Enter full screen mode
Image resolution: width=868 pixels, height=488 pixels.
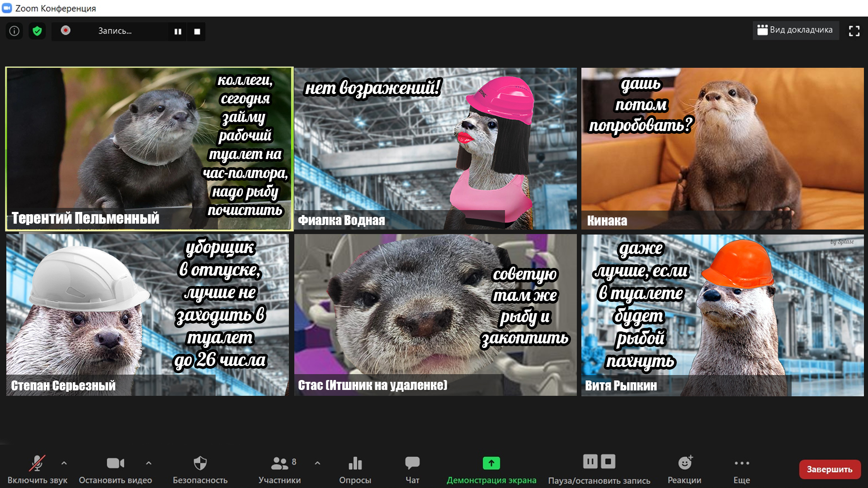coord(854,31)
